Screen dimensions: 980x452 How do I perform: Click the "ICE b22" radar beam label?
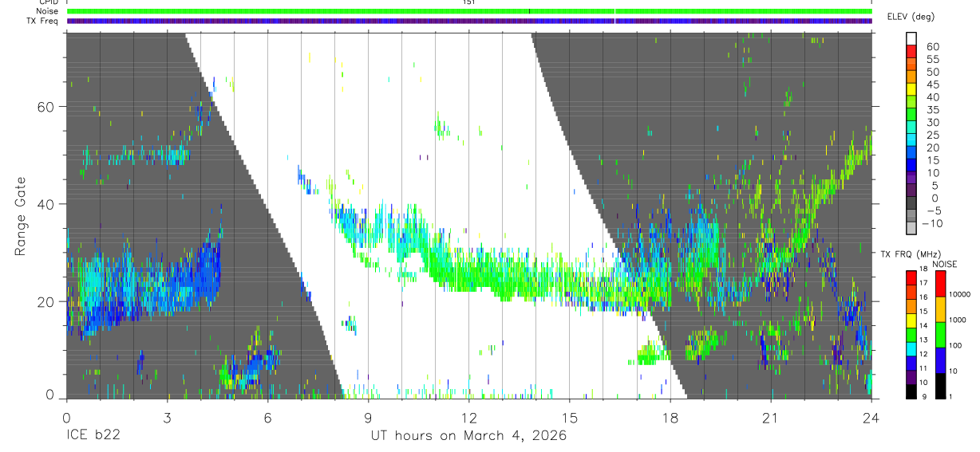tap(95, 436)
